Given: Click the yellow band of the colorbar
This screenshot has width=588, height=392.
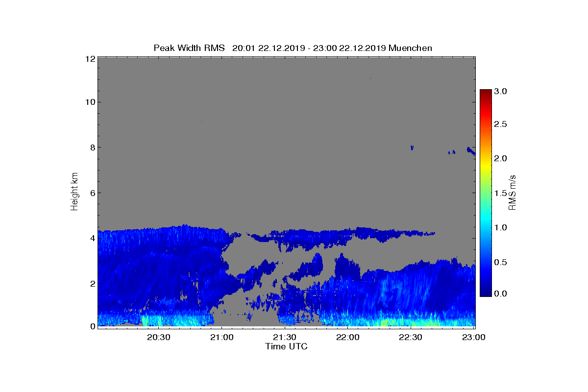Looking at the screenshot, I should 486,167.
